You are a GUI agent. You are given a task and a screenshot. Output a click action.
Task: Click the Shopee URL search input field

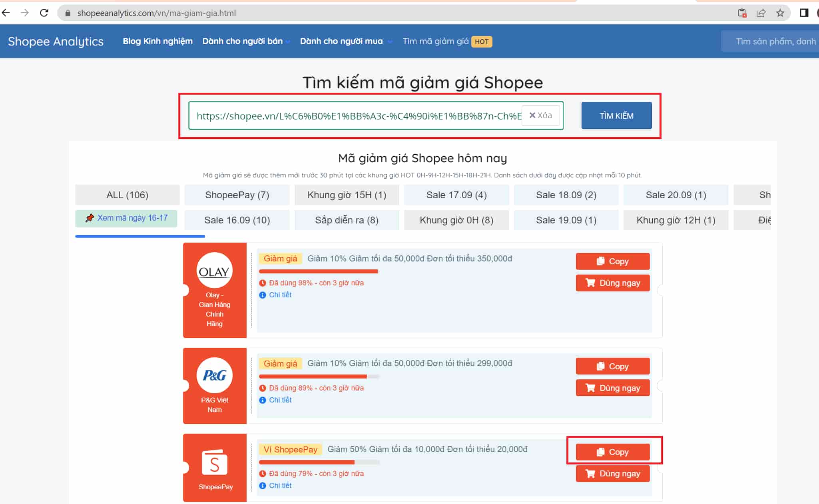point(356,116)
